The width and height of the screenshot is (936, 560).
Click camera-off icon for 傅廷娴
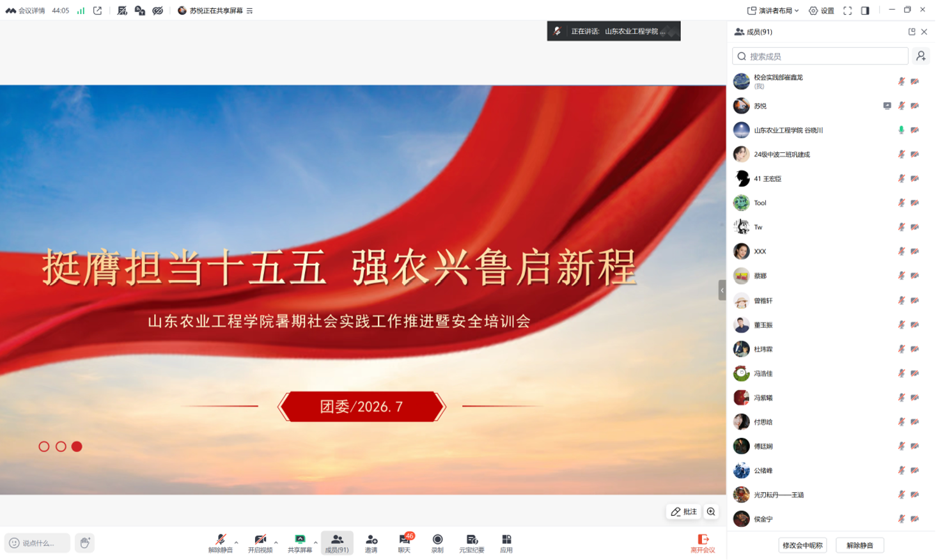click(915, 446)
